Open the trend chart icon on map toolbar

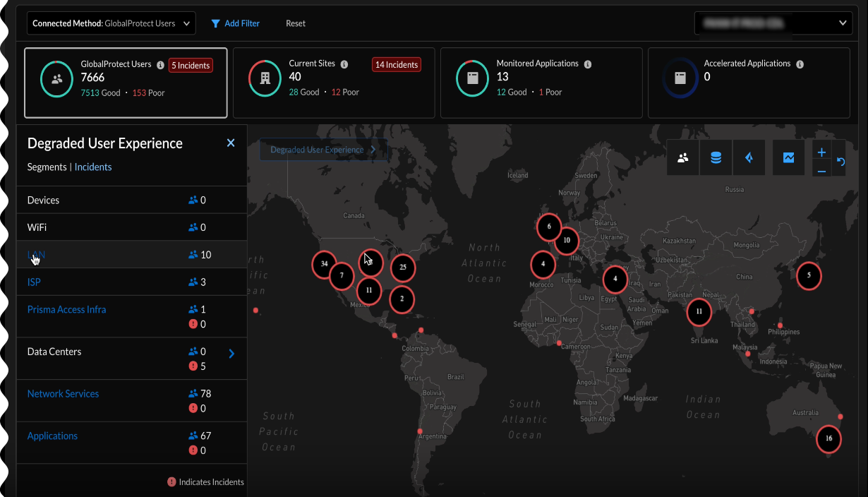(x=788, y=158)
